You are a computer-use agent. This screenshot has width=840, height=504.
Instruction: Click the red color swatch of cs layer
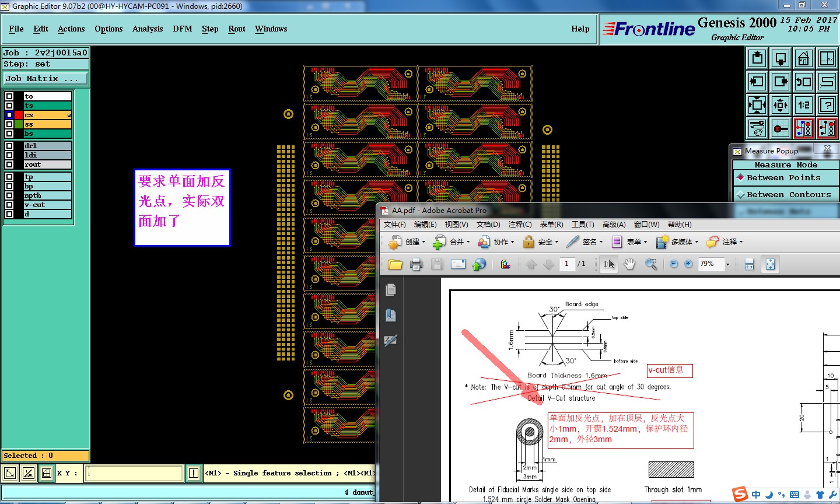click(x=19, y=115)
